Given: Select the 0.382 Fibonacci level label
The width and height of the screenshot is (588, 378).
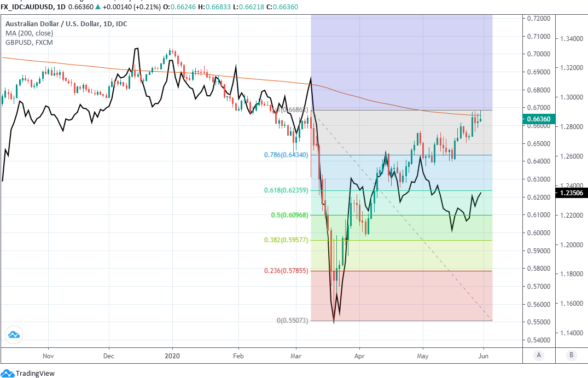Looking at the screenshot, I should click(x=287, y=240).
